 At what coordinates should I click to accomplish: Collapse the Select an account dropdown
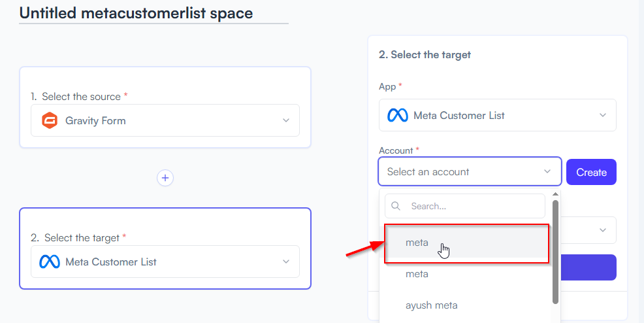(547, 171)
